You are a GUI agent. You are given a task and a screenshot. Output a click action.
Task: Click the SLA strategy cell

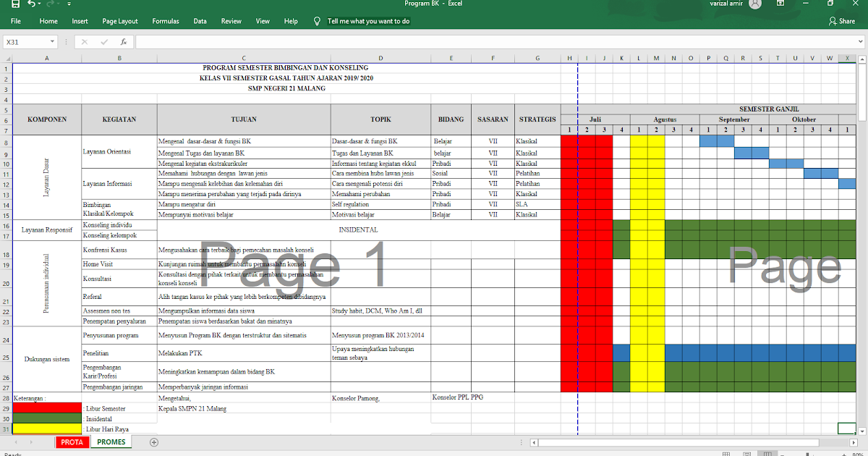(x=537, y=204)
